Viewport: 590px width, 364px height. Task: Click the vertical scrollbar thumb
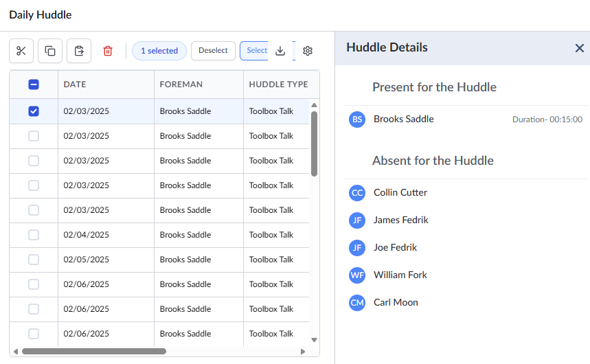click(x=314, y=144)
